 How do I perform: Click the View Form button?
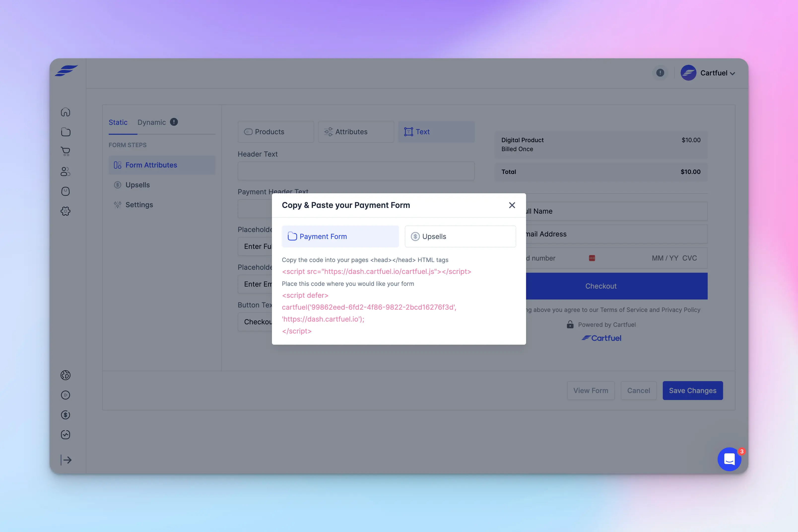click(591, 391)
